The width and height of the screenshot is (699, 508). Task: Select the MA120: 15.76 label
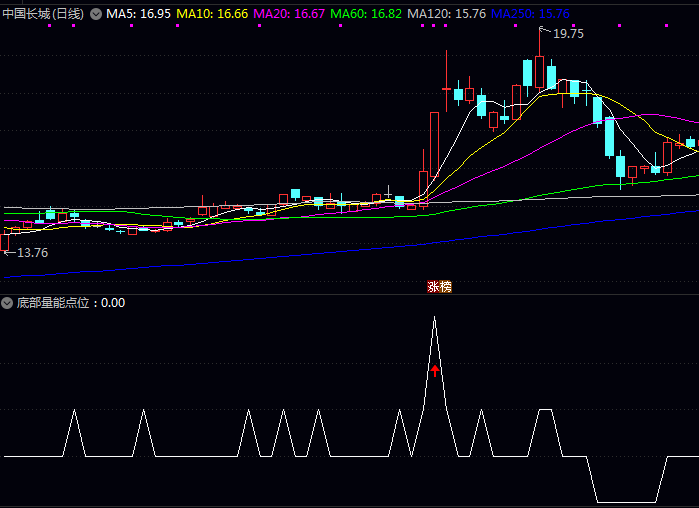447,14
